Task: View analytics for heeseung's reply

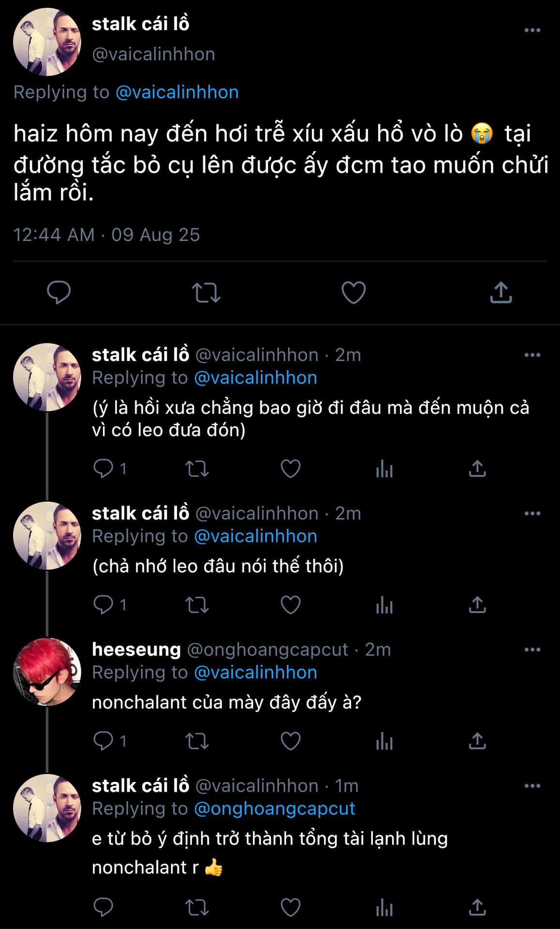Action: tap(384, 741)
